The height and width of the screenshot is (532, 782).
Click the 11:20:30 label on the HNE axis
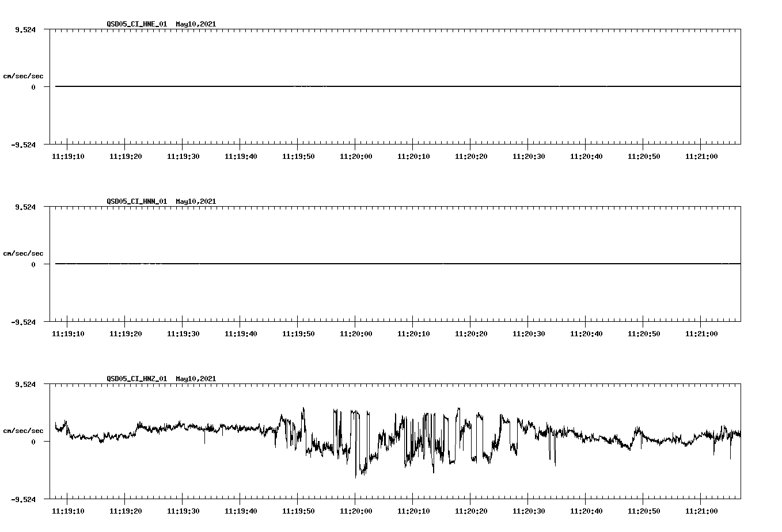tap(528, 155)
